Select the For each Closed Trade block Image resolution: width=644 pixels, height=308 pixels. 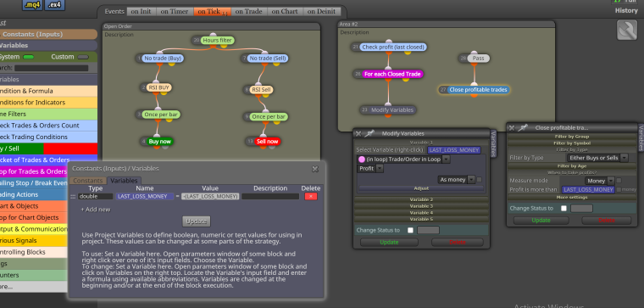[392, 74]
